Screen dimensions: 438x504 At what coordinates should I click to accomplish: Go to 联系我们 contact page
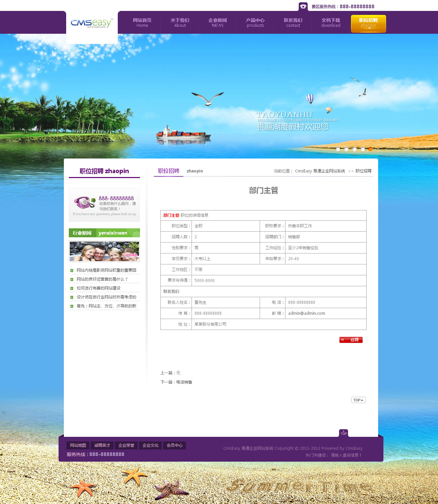click(x=293, y=23)
